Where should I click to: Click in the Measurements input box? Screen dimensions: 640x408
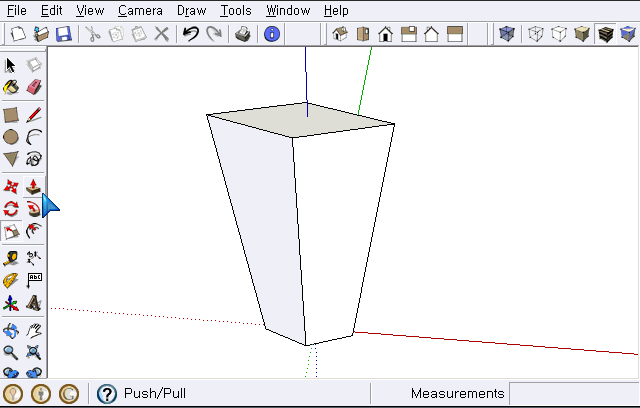pos(574,393)
